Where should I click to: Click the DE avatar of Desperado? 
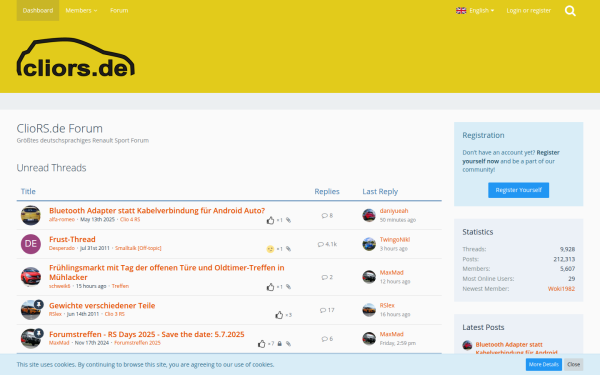pyautogui.click(x=31, y=244)
